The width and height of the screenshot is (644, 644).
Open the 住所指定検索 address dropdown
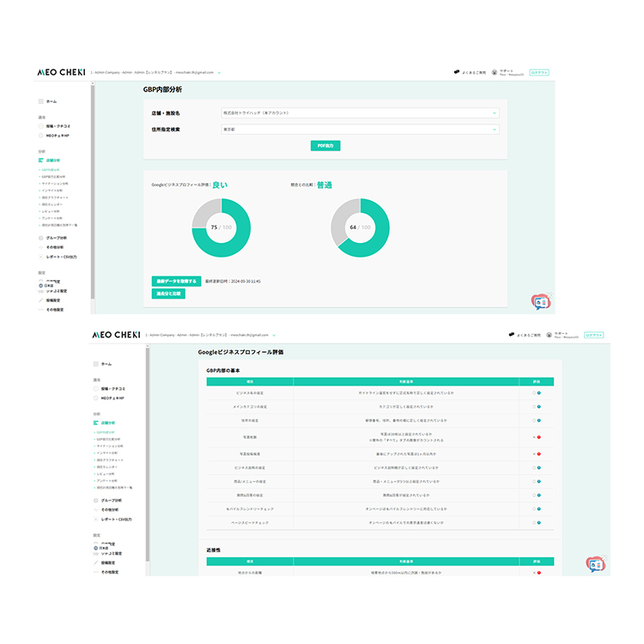[360, 130]
